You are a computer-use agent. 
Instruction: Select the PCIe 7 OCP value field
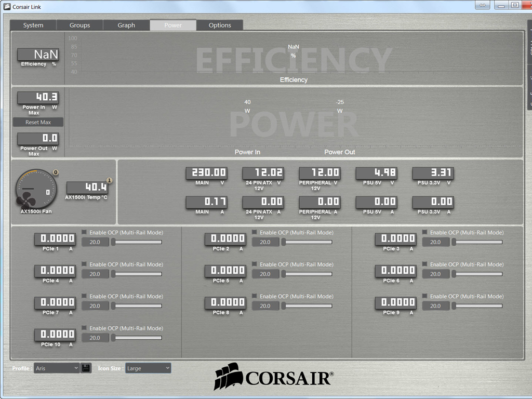click(95, 305)
